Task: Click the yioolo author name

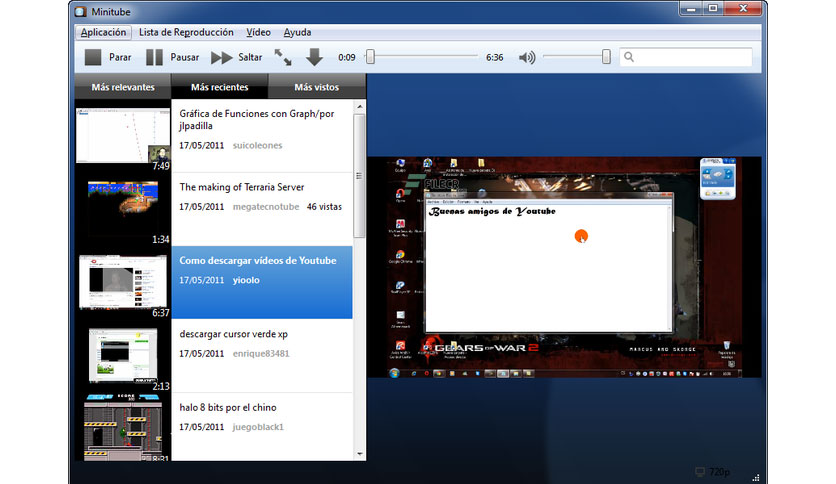Action: pos(246,280)
